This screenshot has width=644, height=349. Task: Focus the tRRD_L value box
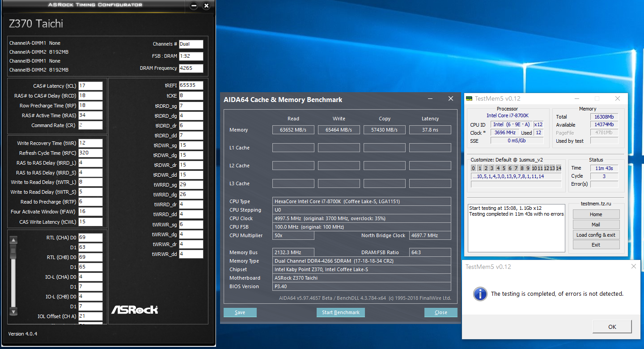coord(90,163)
